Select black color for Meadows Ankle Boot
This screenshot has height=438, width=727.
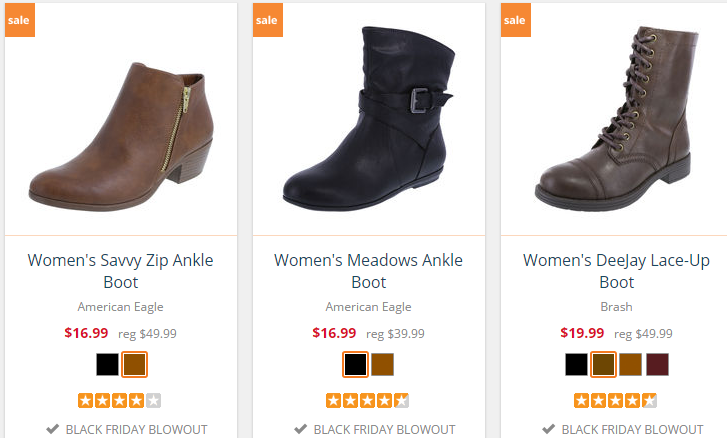pyautogui.click(x=355, y=365)
